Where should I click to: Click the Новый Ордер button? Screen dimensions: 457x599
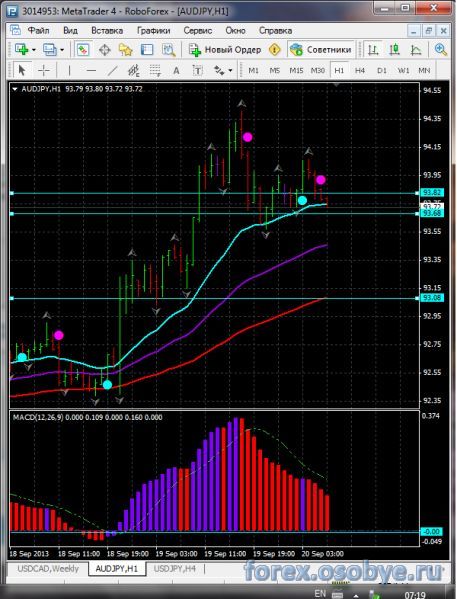click(225, 50)
